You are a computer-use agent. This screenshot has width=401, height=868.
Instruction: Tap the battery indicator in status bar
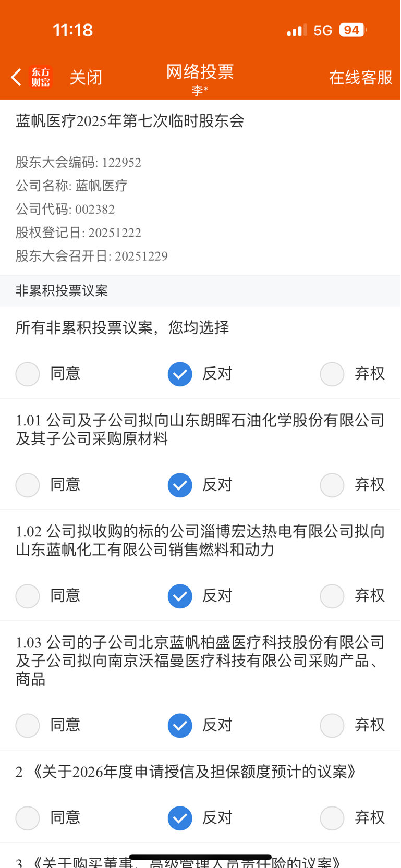pyautogui.click(x=352, y=30)
